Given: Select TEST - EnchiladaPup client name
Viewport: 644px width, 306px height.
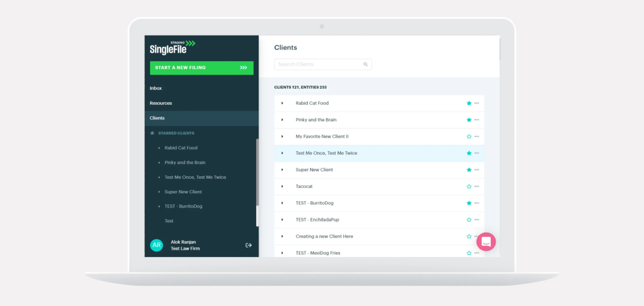Looking at the screenshot, I should tap(317, 220).
